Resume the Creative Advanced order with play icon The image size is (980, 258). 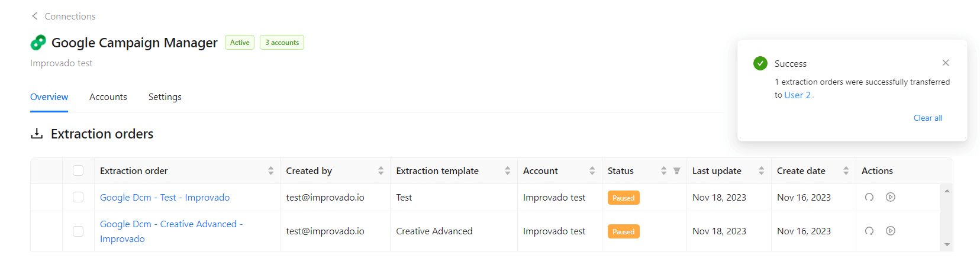point(891,231)
